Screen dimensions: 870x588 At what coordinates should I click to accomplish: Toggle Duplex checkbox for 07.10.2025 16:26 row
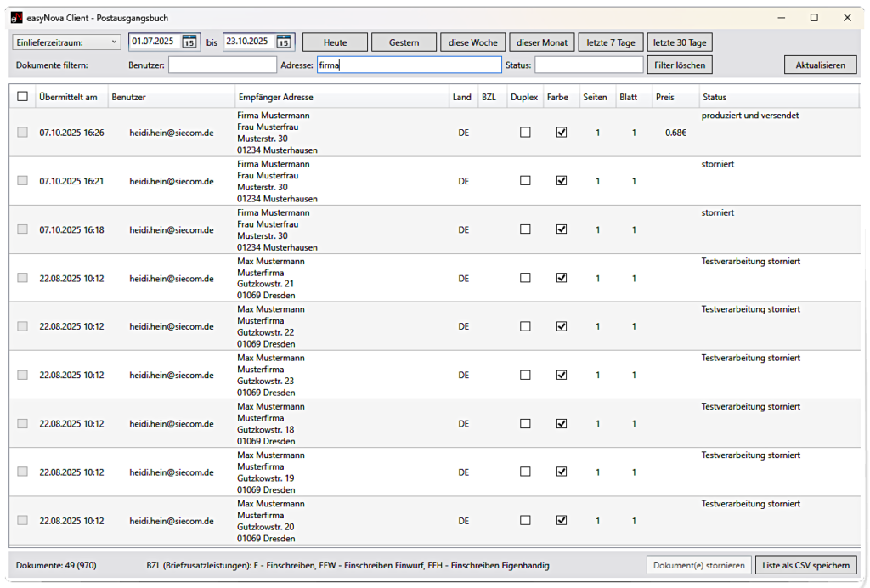pos(525,133)
